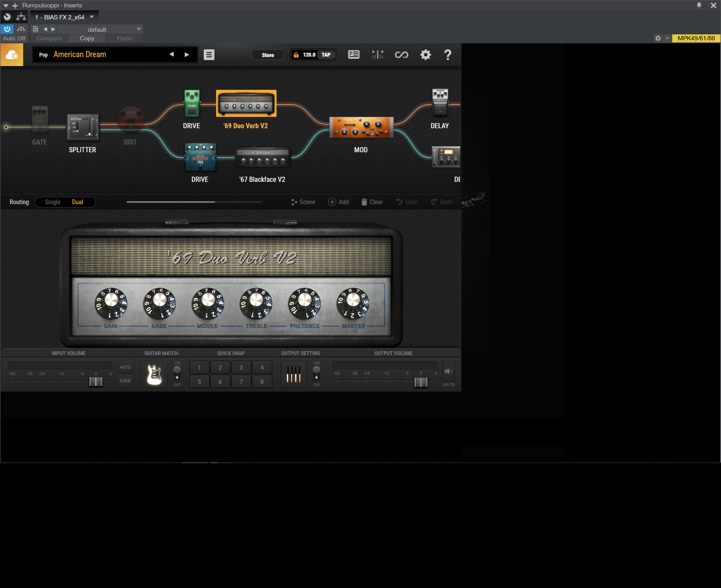Viewport: 721px width, 588px height.
Task: Enable AUTO input volume
Action: [x=125, y=368]
